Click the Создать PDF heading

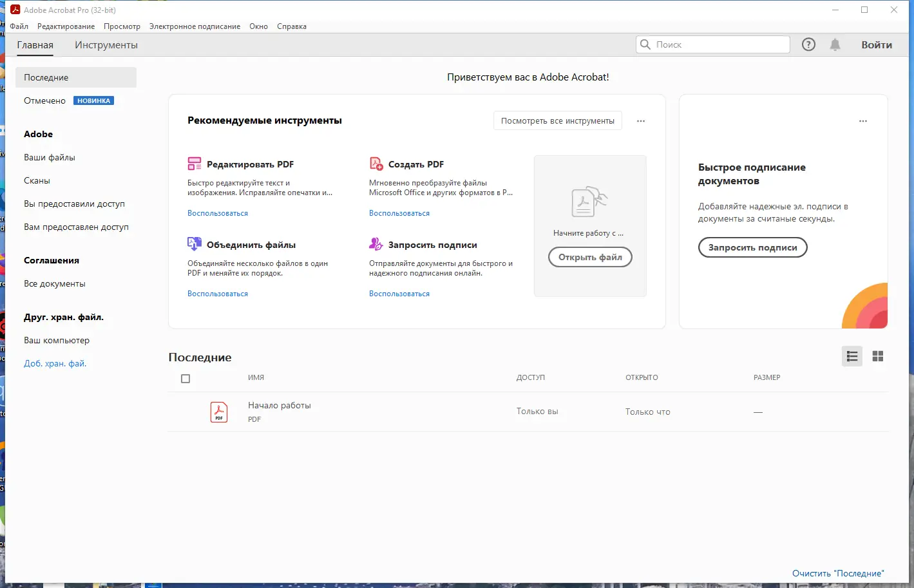[x=416, y=164]
